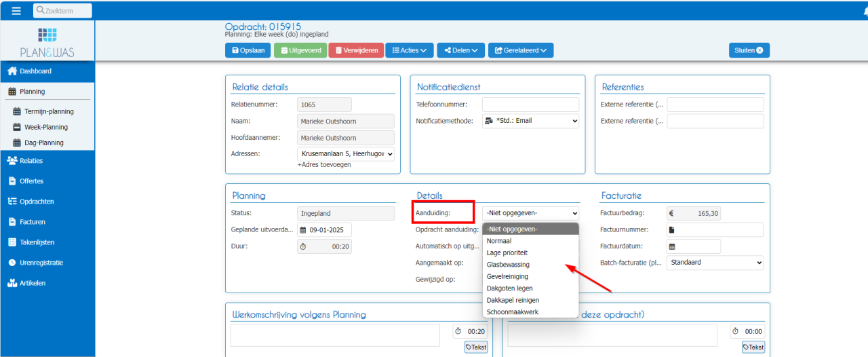Click the Dashboard home icon

tap(12, 71)
